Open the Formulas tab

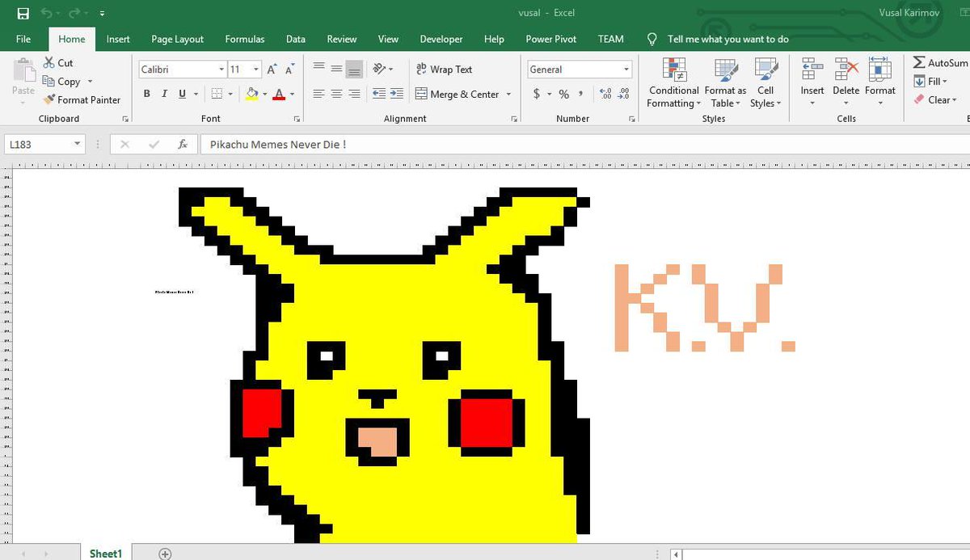tap(244, 39)
